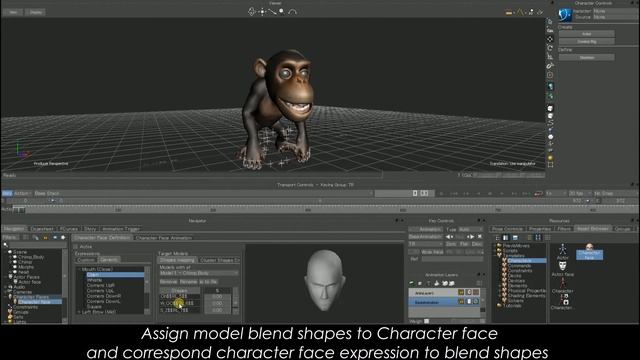Select the Corners UpR expression

[100, 285]
